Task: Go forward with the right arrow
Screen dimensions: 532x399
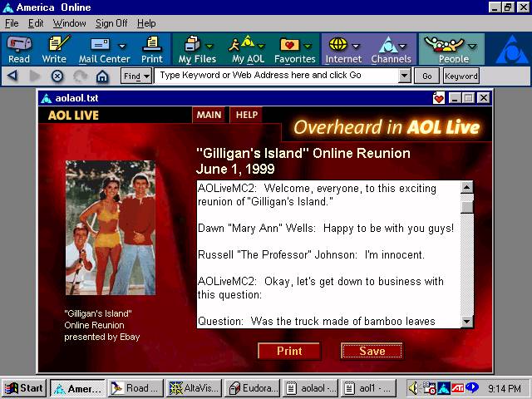Action: pos(35,76)
